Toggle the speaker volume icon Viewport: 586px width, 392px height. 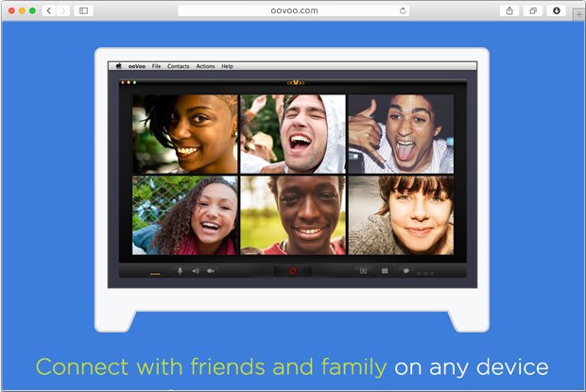[x=196, y=271]
